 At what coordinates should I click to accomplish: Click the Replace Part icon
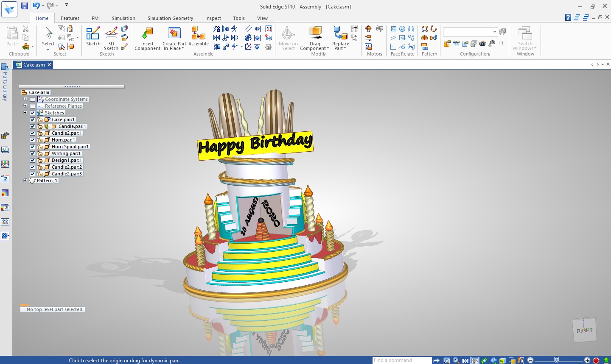point(340,34)
